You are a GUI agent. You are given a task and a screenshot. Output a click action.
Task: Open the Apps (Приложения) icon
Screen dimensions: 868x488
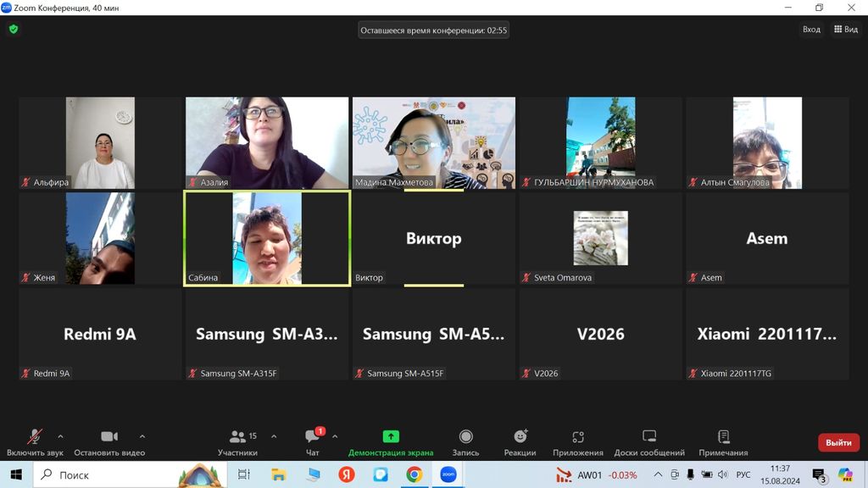578,437
